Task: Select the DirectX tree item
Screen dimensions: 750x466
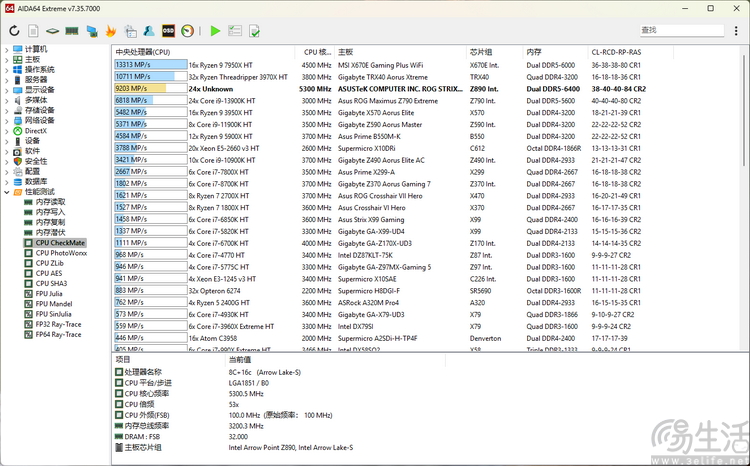Action: click(35, 131)
